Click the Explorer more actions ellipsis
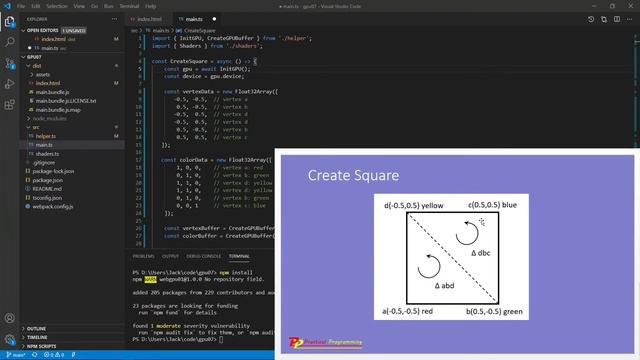Image resolution: width=640 pixels, height=360 pixels. tap(114, 19)
